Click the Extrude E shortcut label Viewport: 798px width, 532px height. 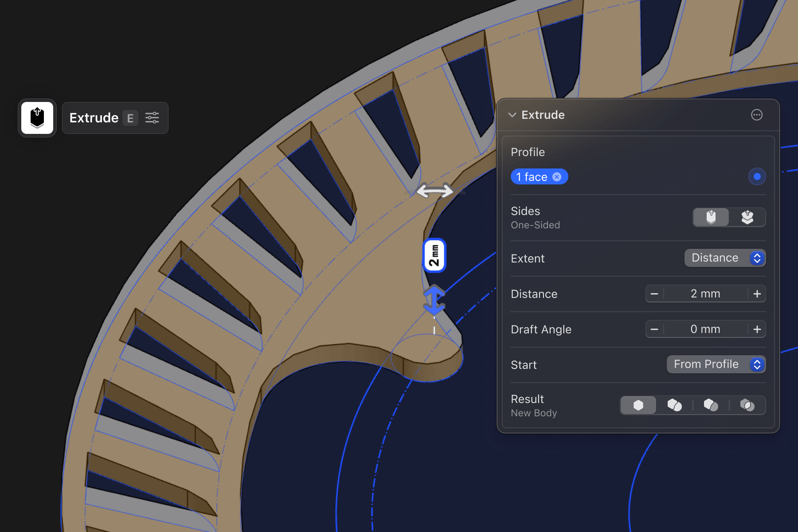130,118
